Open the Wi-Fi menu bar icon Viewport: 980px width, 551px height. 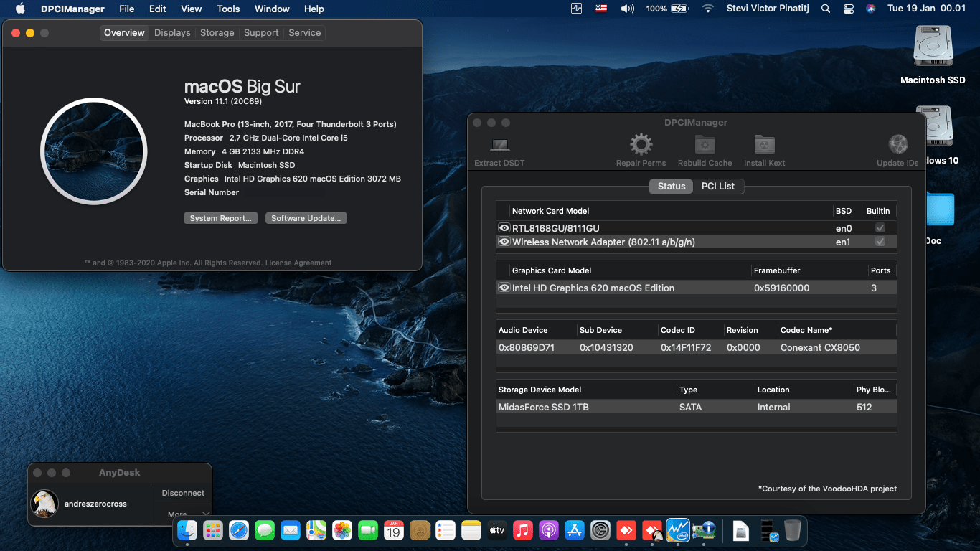click(708, 9)
